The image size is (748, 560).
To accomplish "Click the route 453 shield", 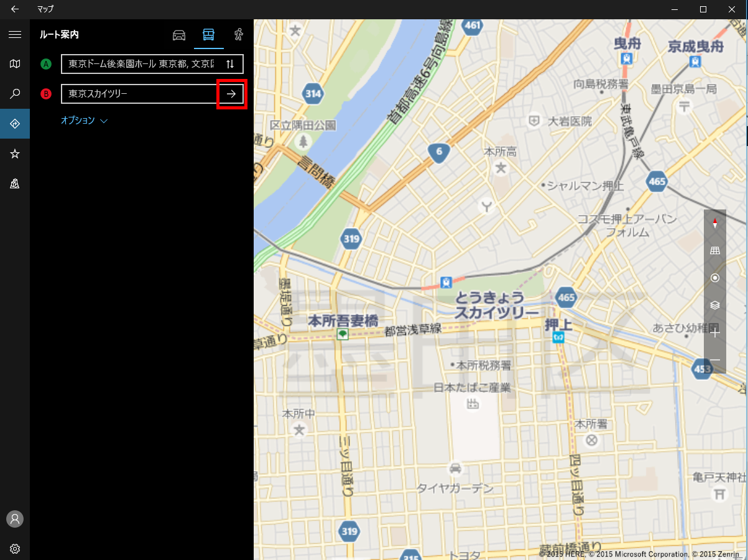I will [x=703, y=369].
